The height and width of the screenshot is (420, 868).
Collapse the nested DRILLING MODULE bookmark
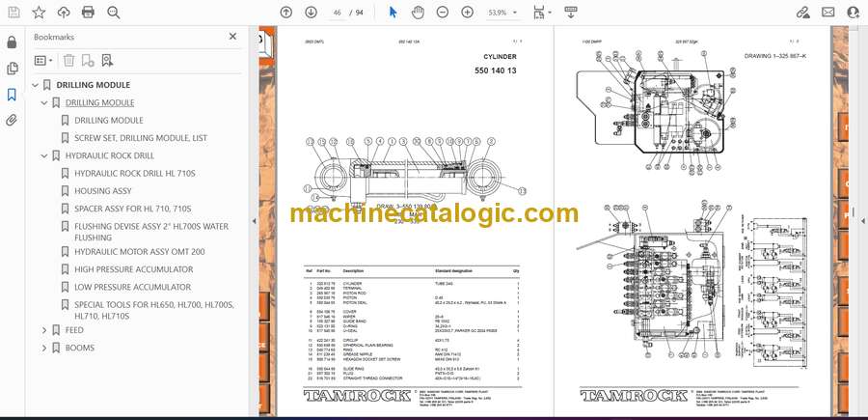click(x=44, y=103)
